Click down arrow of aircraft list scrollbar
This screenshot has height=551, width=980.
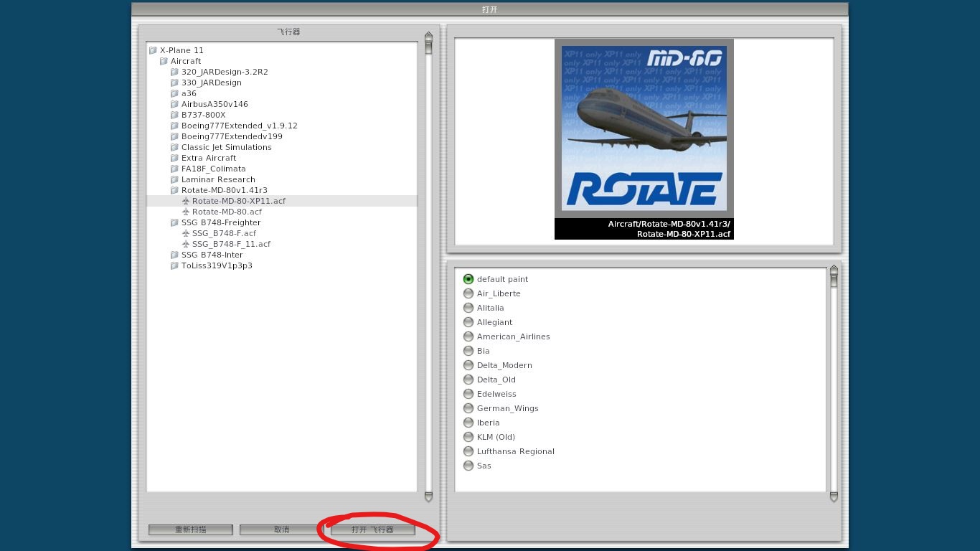pos(428,496)
